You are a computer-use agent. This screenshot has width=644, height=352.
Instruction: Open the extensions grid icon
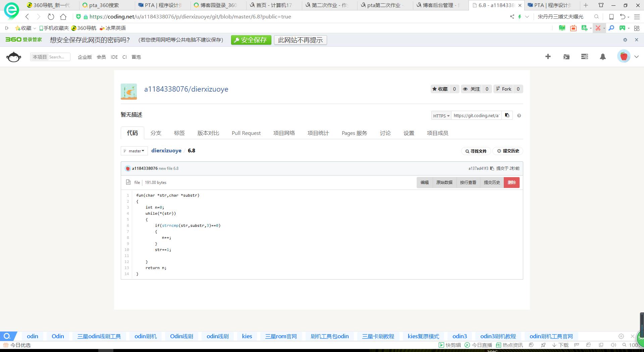click(637, 28)
